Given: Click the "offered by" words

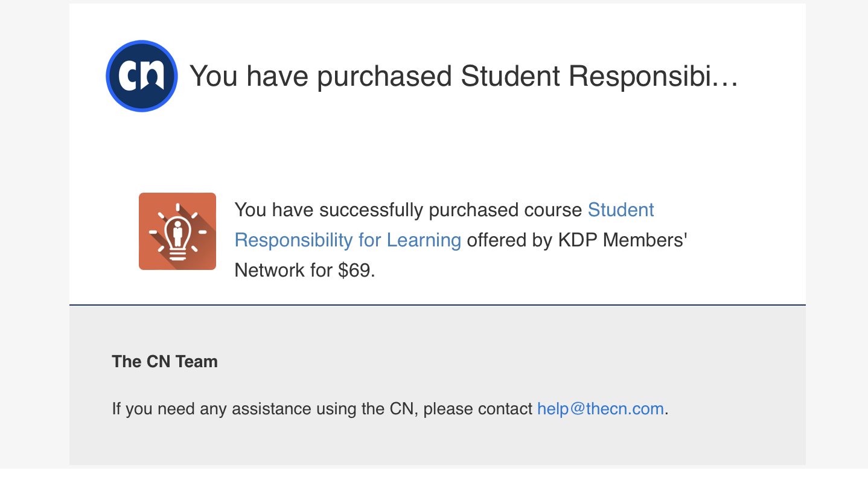Looking at the screenshot, I should (x=509, y=240).
